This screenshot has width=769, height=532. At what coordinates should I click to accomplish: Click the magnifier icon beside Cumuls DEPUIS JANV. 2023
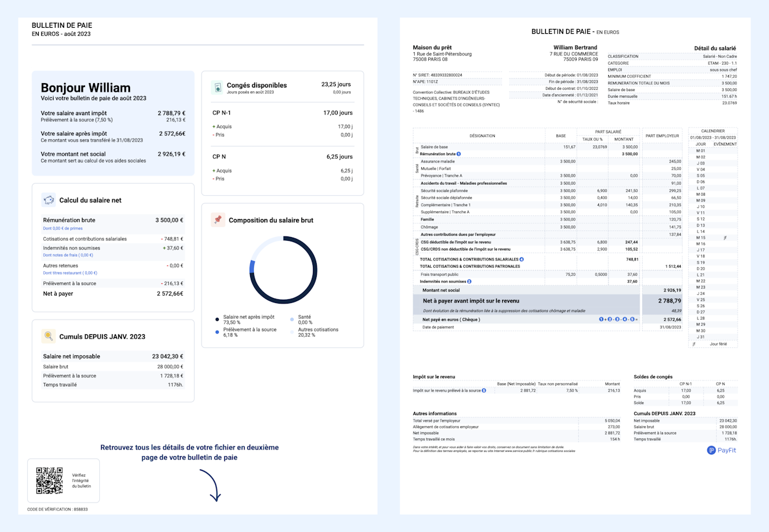pyautogui.click(x=49, y=336)
